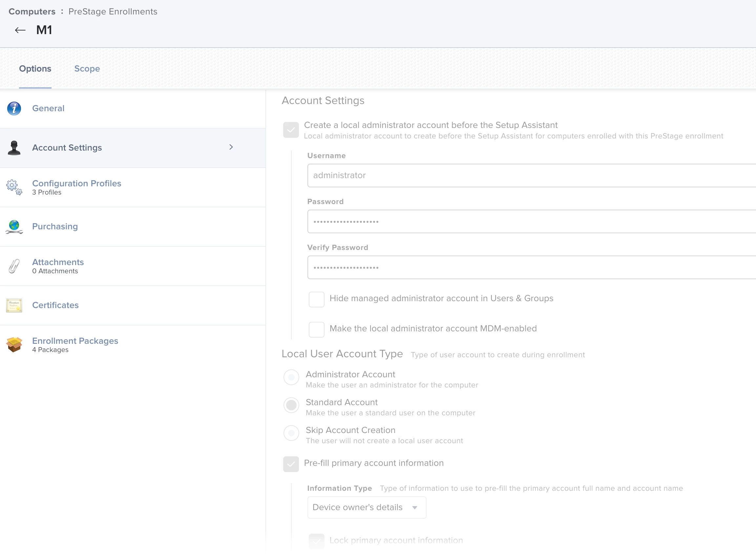Select the Options tab

[35, 69]
